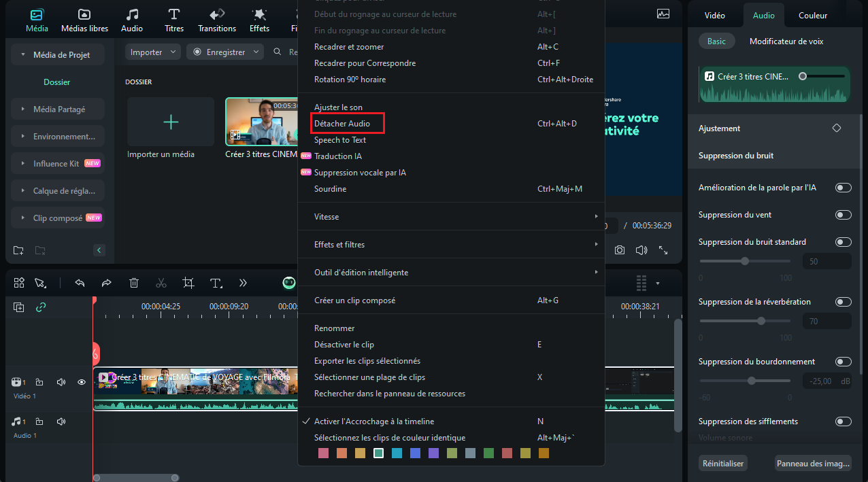Click the trash delete icon

click(134, 283)
